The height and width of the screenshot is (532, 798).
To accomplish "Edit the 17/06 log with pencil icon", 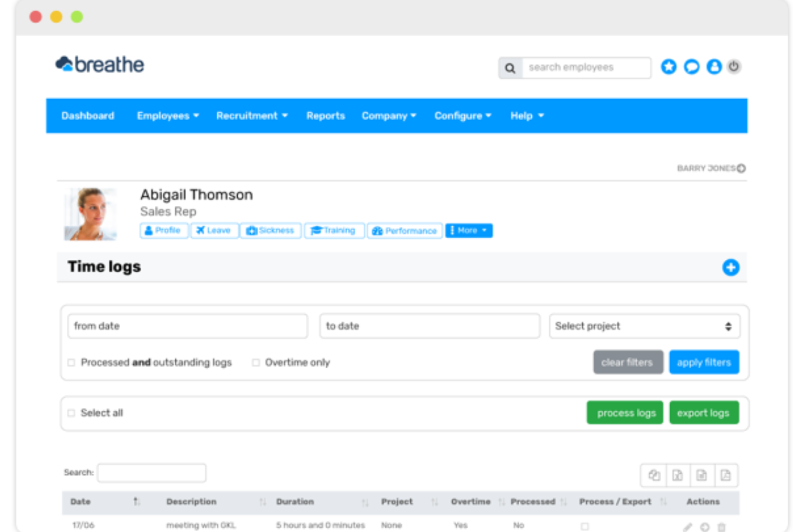I will 687,526.
